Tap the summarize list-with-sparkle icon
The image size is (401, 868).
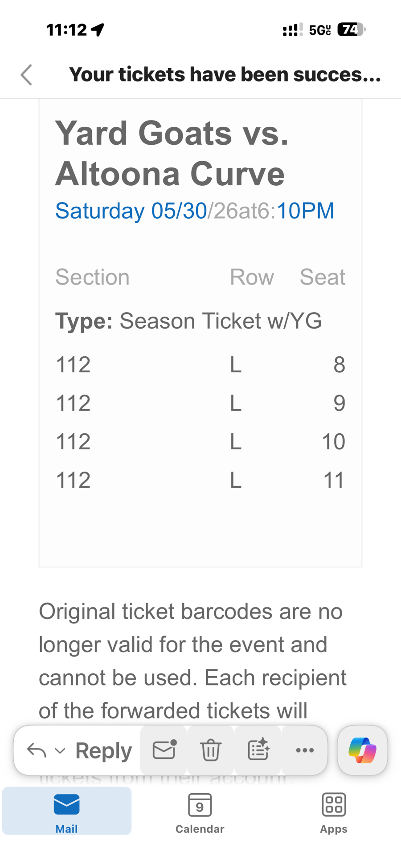click(258, 750)
